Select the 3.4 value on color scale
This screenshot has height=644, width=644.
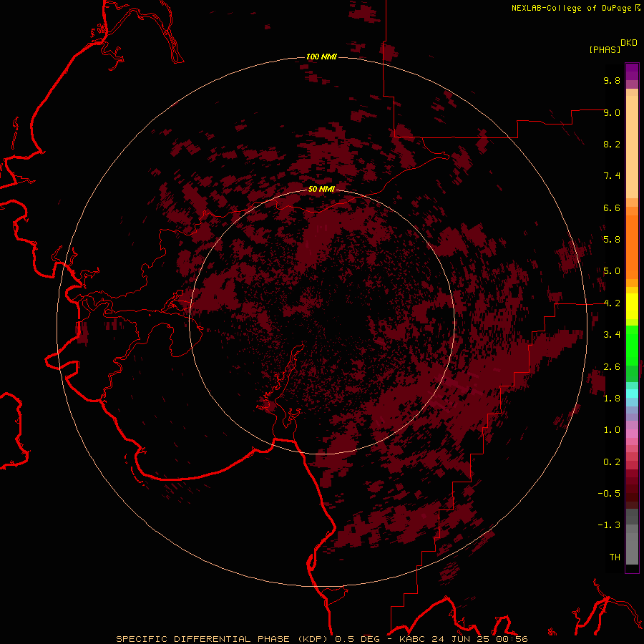point(612,335)
